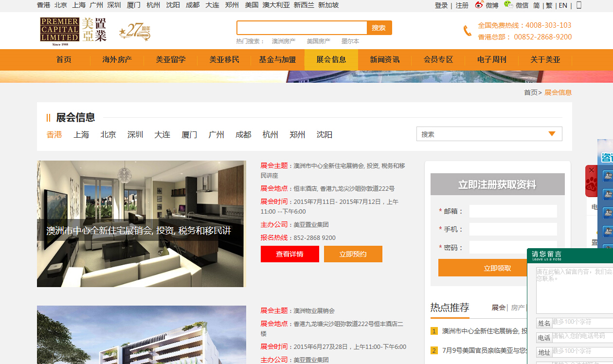Open 首页 in the navigation bar
Screen dimensions: 613x364
pos(64,60)
